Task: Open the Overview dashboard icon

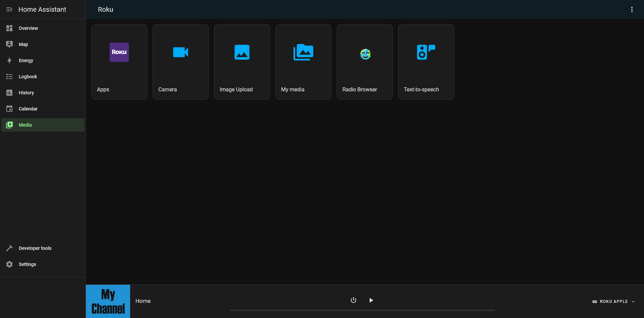Action: click(x=9, y=28)
